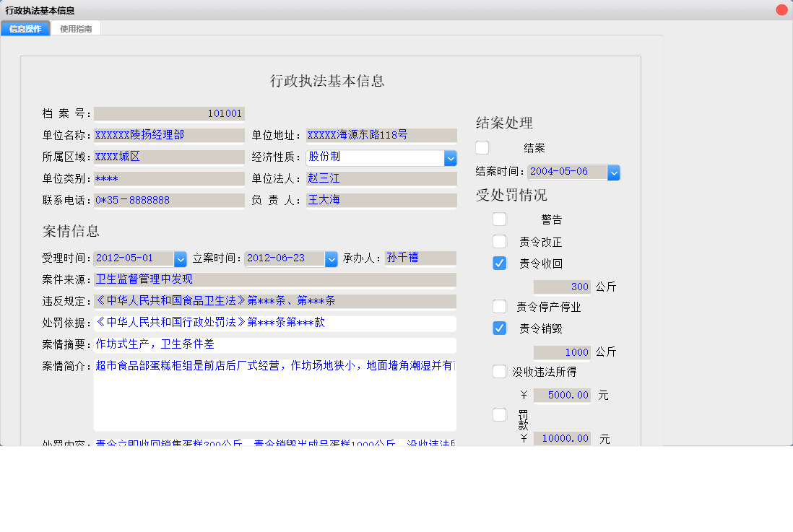Open the 结案时间 date picker
The width and height of the screenshot is (793, 532).
(x=615, y=172)
